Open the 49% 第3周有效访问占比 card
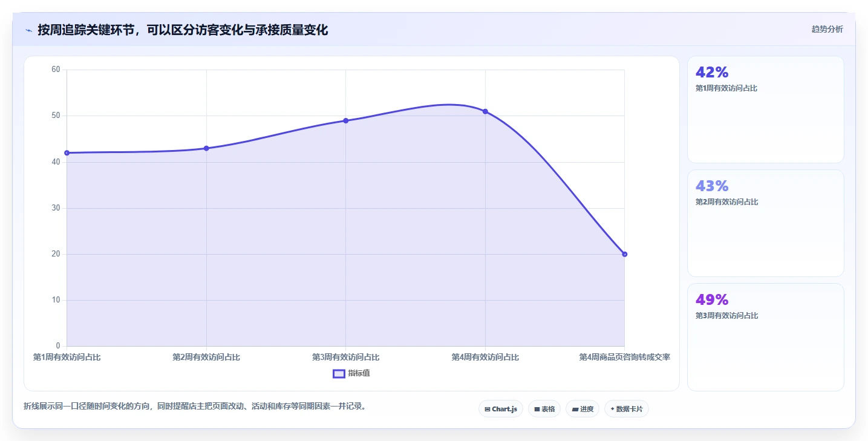 click(765, 337)
